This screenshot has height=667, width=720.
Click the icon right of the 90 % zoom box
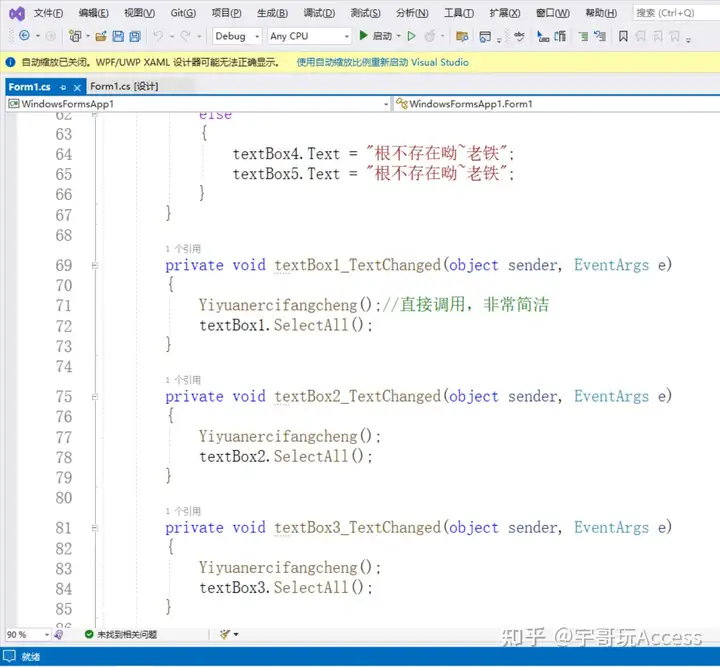click(x=58, y=634)
